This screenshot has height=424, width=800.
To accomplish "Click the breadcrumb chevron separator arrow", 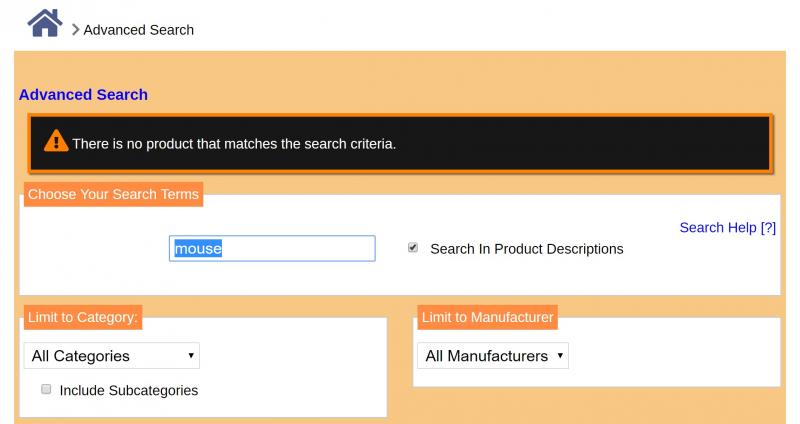I will [75, 30].
